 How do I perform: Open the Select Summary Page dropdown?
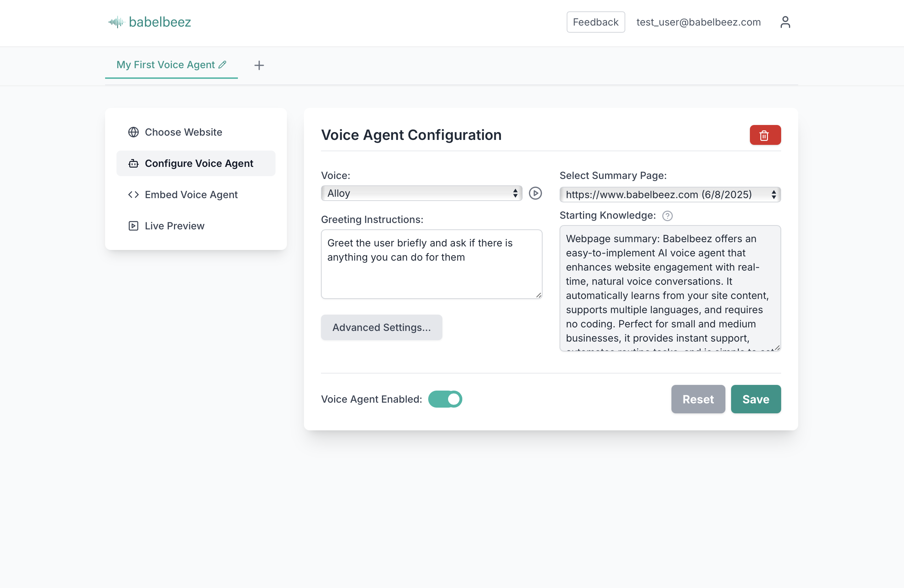coord(670,195)
